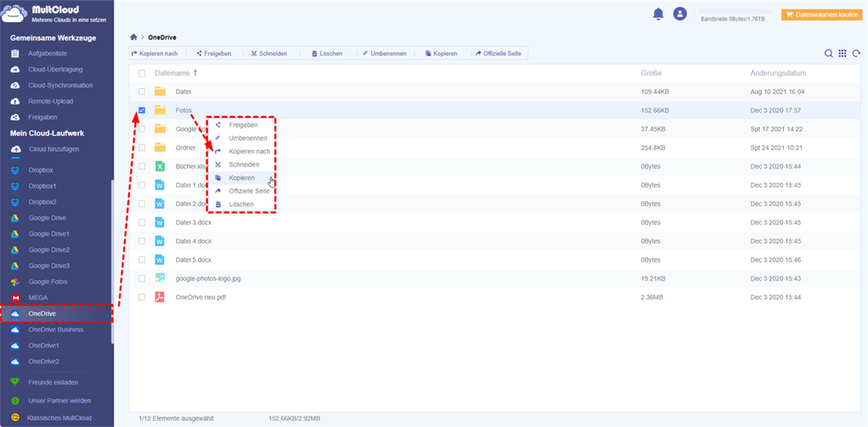
Task: Click Datenvolumen kaufen button
Action: pos(822,15)
